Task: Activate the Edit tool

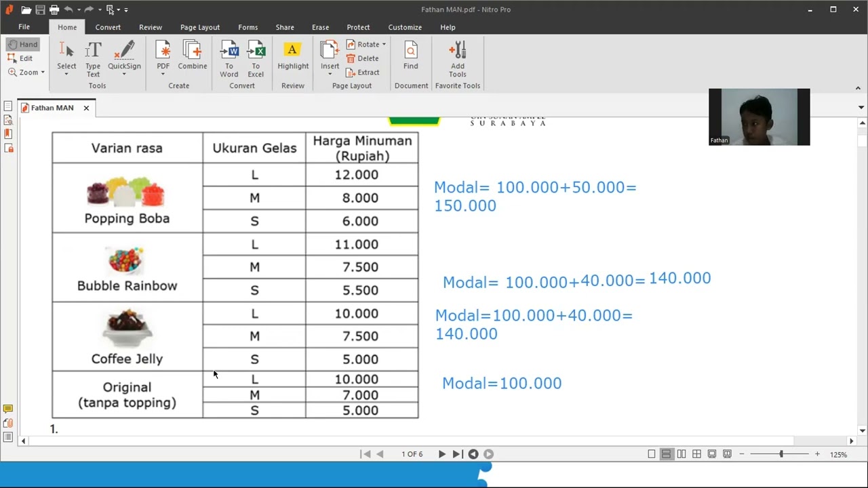Action: [20, 58]
